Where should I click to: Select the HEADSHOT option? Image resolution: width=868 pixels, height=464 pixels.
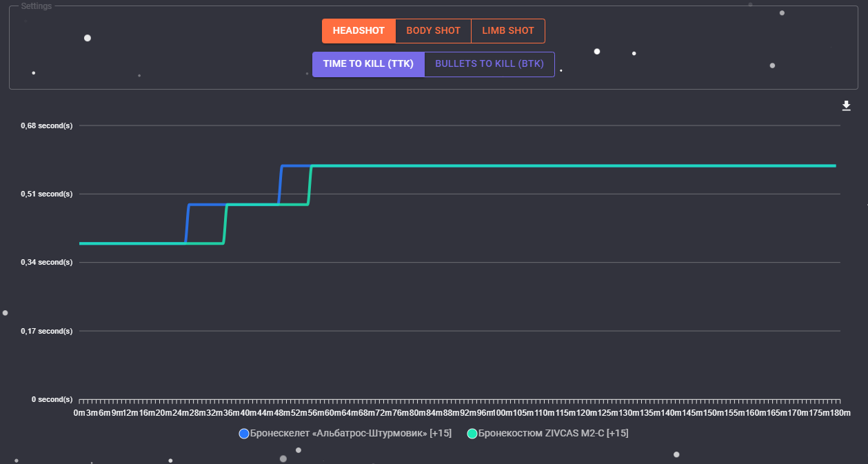tap(359, 31)
